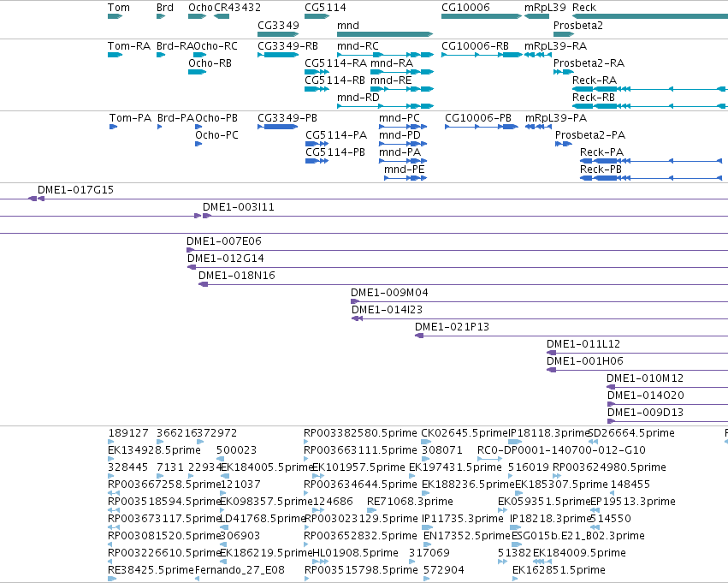Screen dimensions: 728x583
Task: Click protein mRpL39-PA
Action: (x=538, y=127)
